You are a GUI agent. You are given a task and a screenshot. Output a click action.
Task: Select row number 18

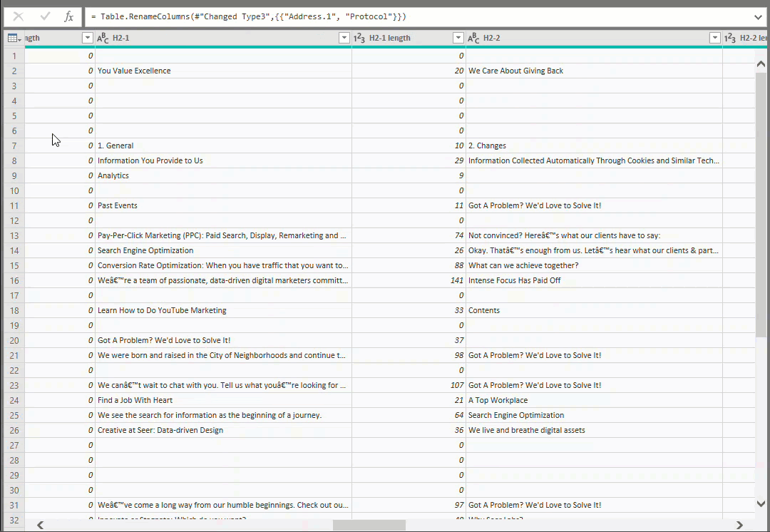[14, 310]
